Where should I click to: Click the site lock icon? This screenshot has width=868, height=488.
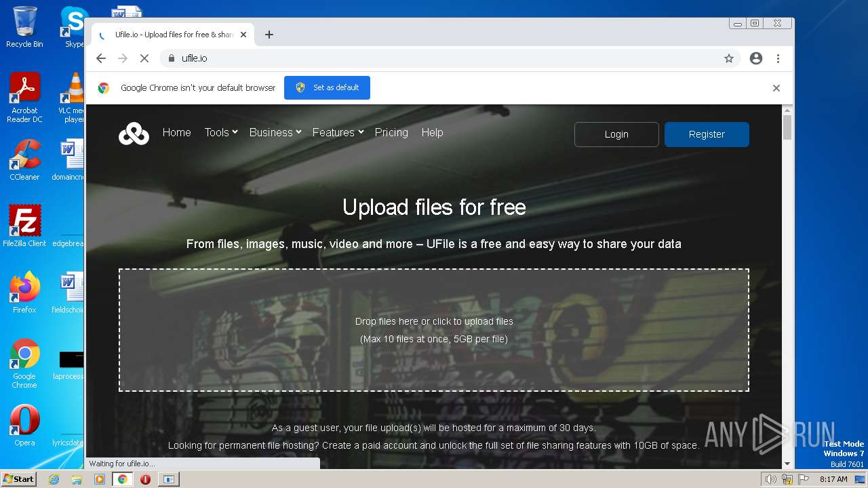coord(172,58)
